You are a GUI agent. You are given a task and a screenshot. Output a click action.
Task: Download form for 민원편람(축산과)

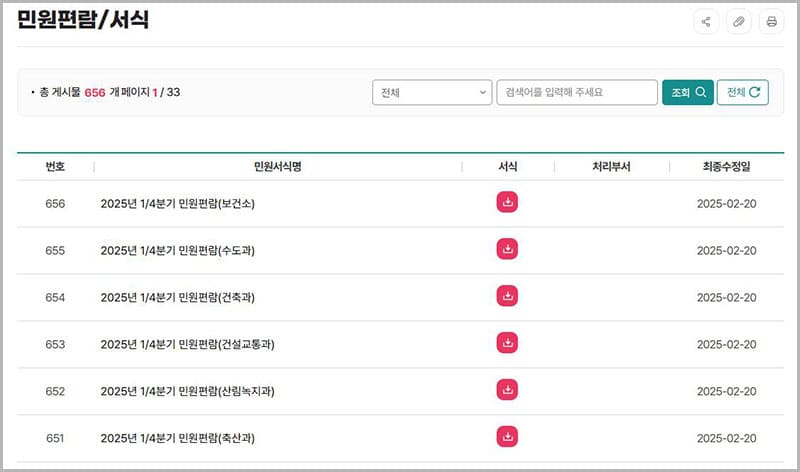coord(507,437)
